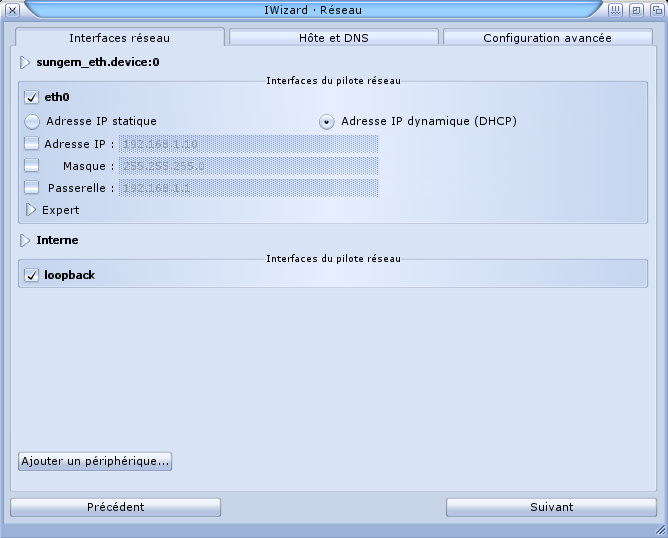
Task: Click the Masque field 255.255.255.0
Action: (248, 166)
